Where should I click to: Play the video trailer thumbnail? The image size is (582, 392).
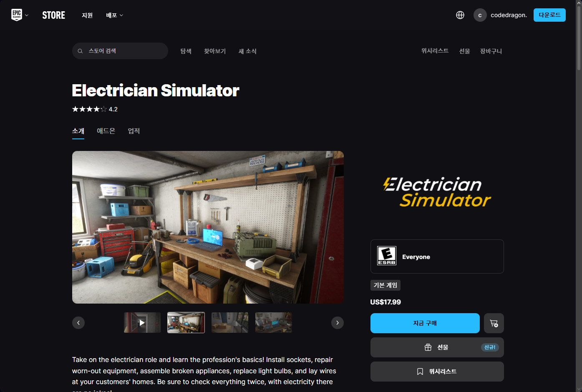[142, 323]
